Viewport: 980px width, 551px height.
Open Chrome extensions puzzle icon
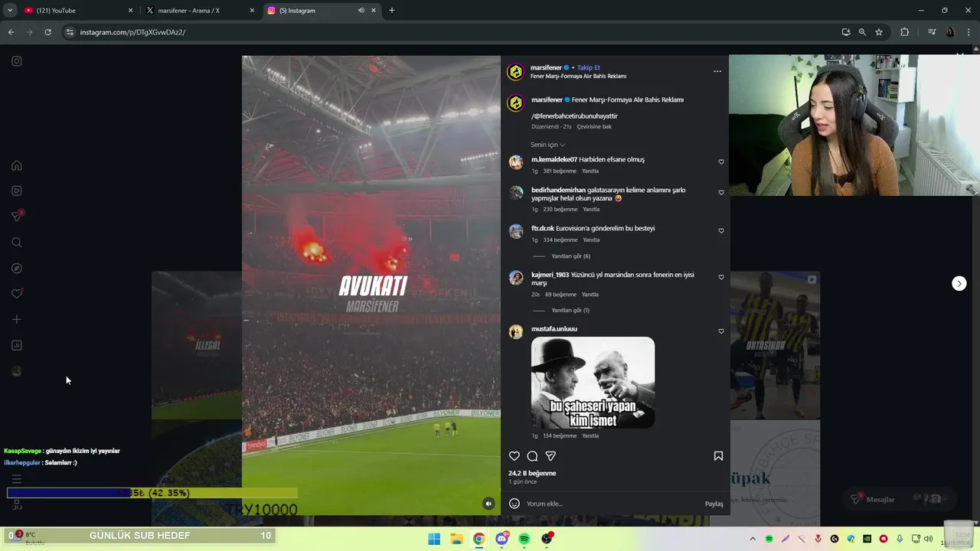(904, 32)
